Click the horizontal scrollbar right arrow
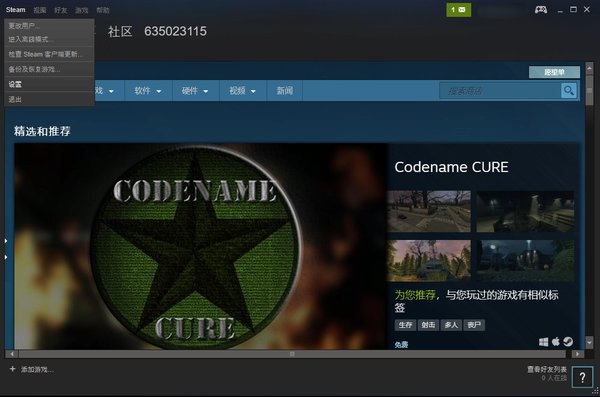600x397 pixels. coord(577,354)
